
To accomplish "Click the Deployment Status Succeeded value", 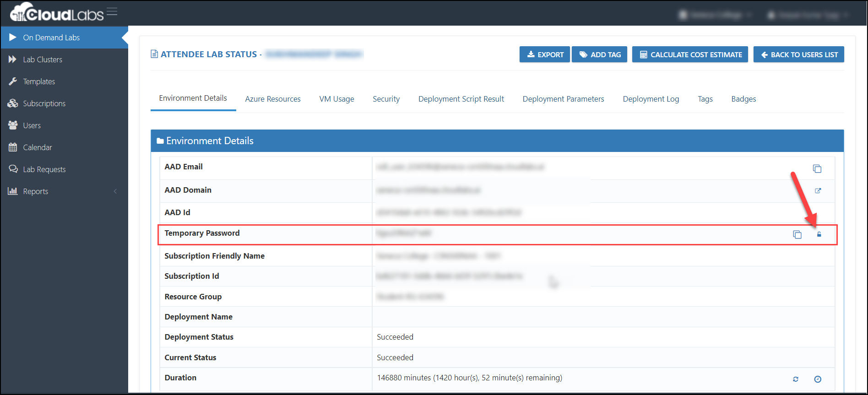I will tap(395, 337).
